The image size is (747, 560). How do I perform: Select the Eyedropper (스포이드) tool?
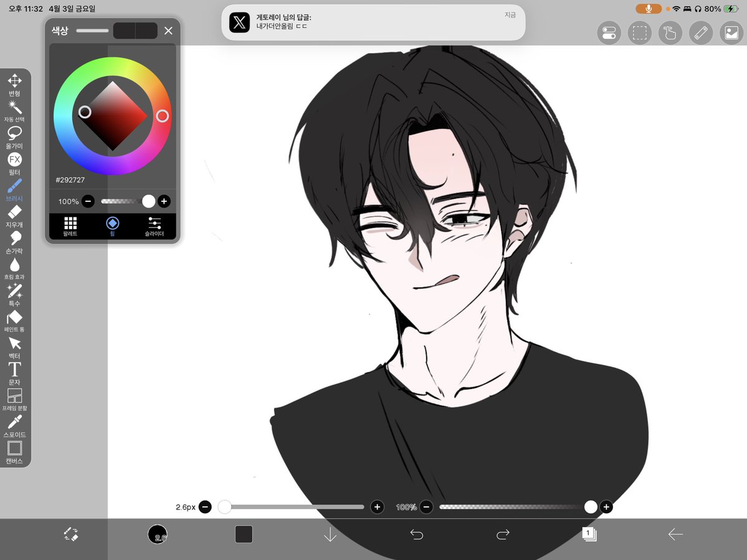(x=14, y=426)
